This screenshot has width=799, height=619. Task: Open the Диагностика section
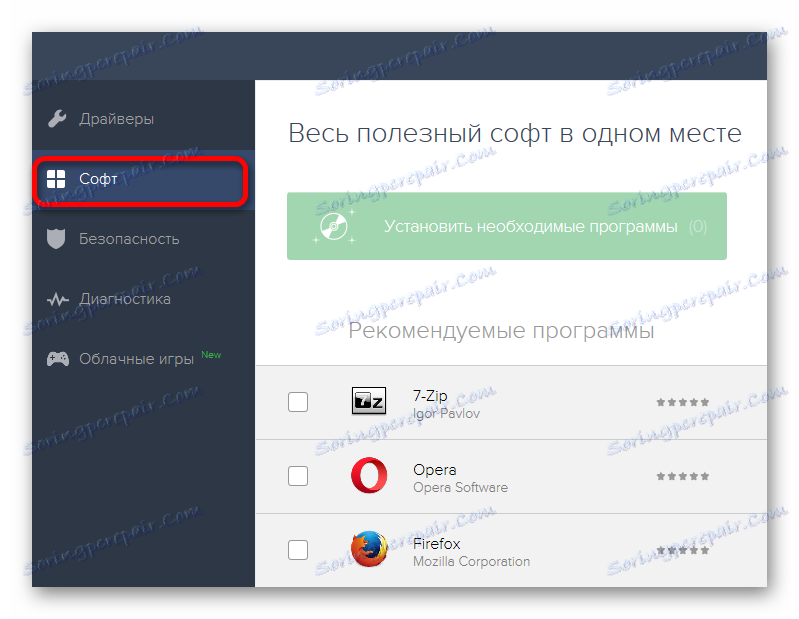coord(143,299)
